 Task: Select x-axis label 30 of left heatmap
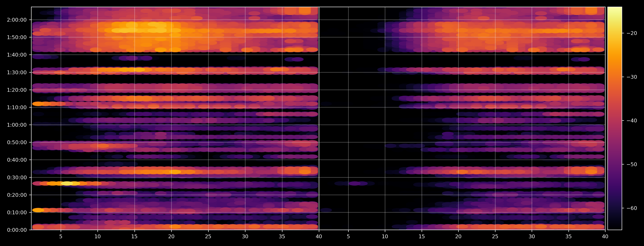[245, 236]
